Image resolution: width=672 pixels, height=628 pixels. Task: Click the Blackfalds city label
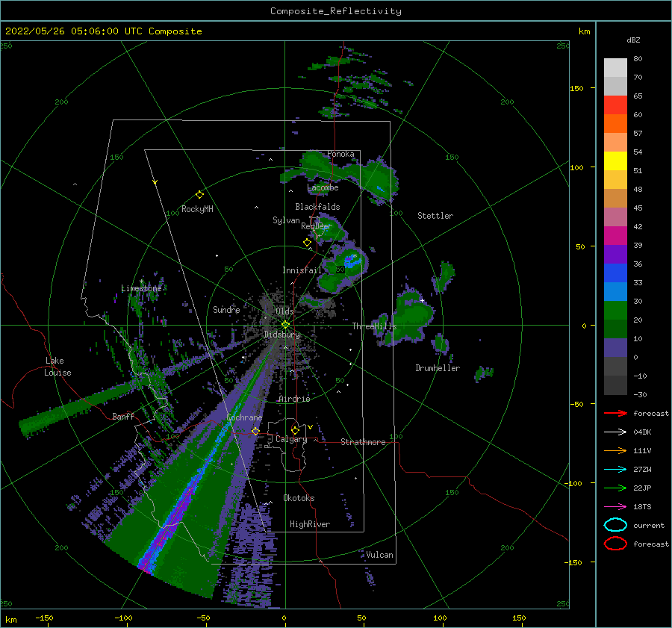coord(317,207)
